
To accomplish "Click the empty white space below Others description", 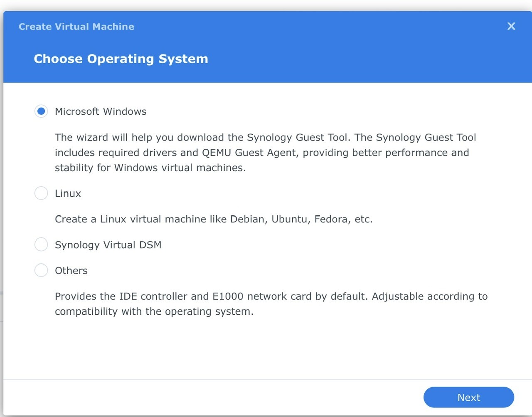I will tap(266, 349).
